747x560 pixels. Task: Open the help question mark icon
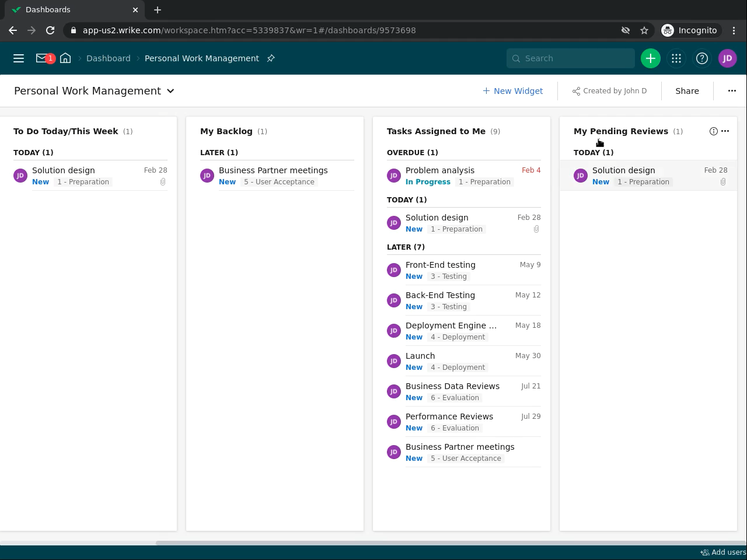point(702,58)
